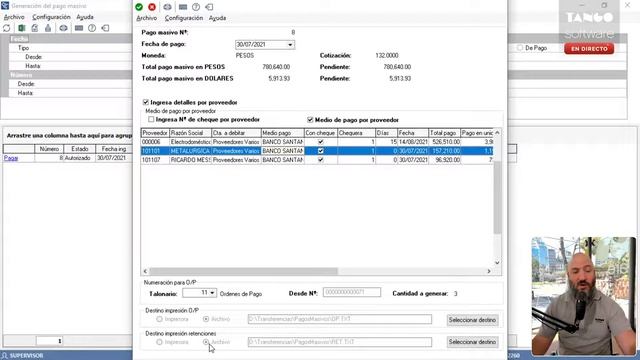This screenshot has height=360, width=640.
Task: Select Archivo for Destino impresión O/P
Action: pos(206,319)
